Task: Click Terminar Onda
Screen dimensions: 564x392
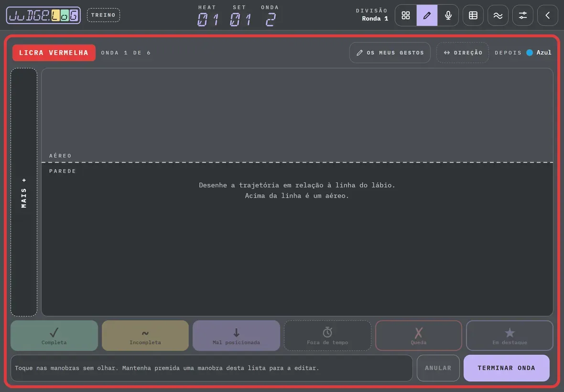Action: (x=507, y=368)
